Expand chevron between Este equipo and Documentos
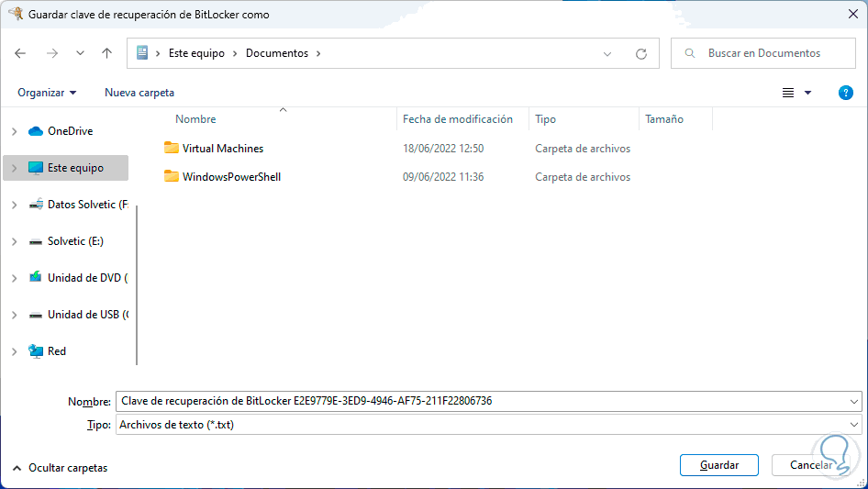 (235, 53)
